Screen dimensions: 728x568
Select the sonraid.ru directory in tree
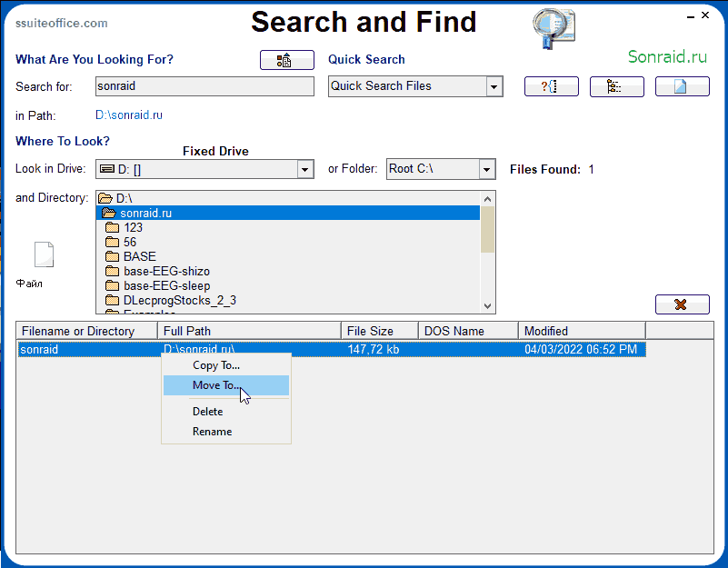[x=288, y=214]
